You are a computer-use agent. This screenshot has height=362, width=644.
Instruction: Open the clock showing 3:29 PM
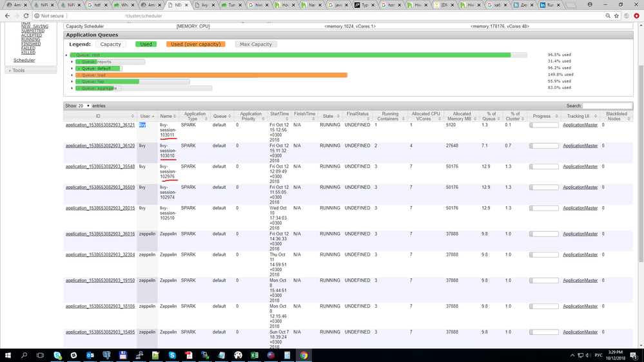coord(615,355)
